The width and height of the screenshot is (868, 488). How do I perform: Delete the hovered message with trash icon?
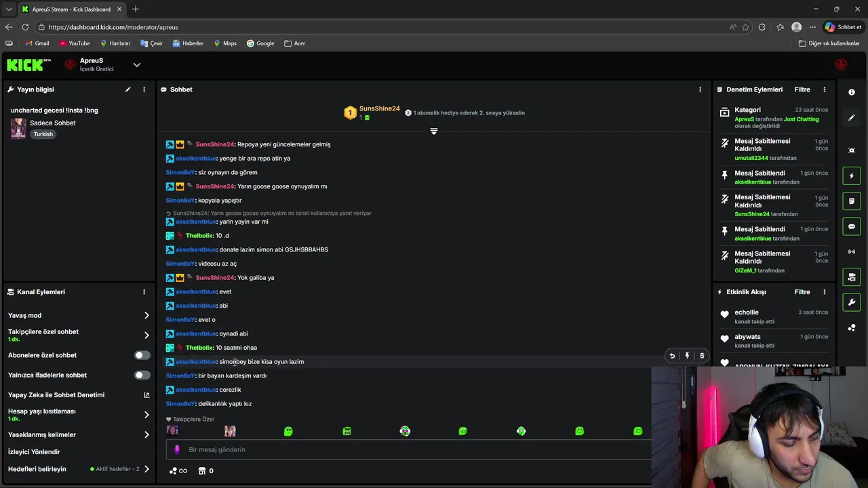pos(702,356)
